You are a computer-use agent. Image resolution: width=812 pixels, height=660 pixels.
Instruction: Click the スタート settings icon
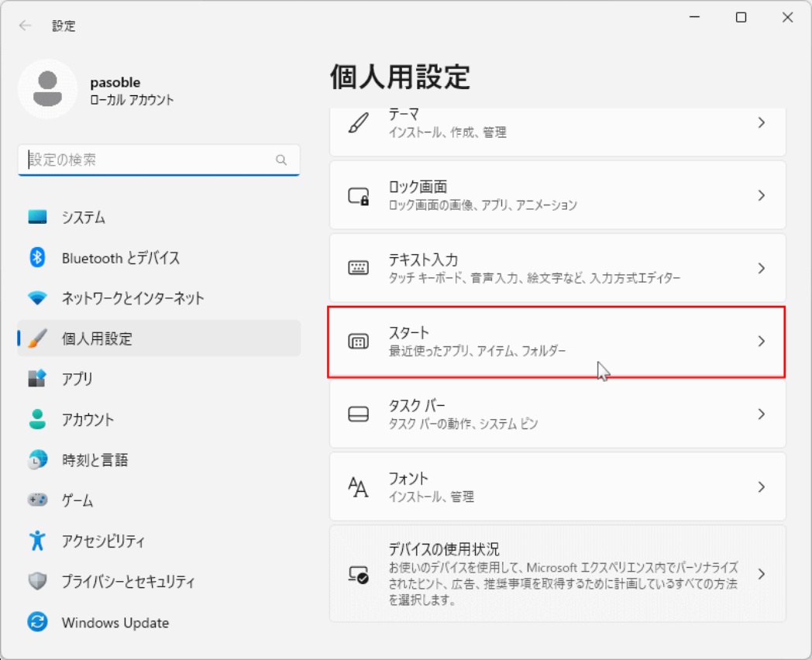pos(357,342)
